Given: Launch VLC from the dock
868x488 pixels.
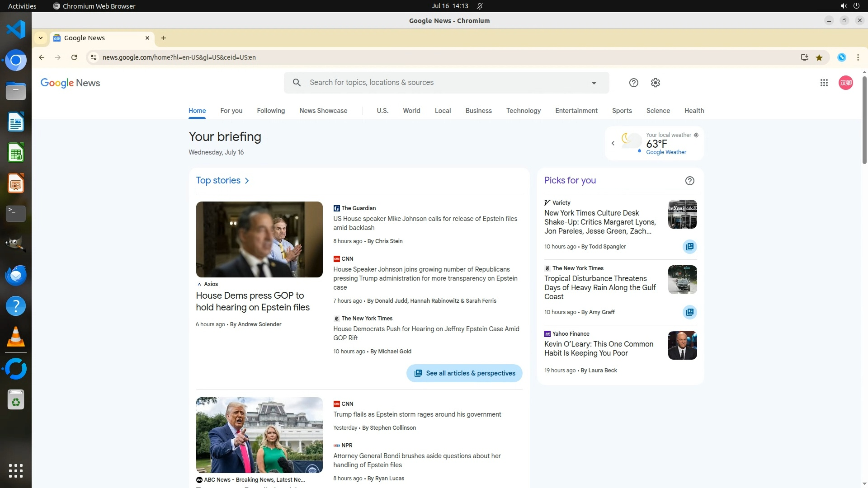Looking at the screenshot, I should click(16, 337).
